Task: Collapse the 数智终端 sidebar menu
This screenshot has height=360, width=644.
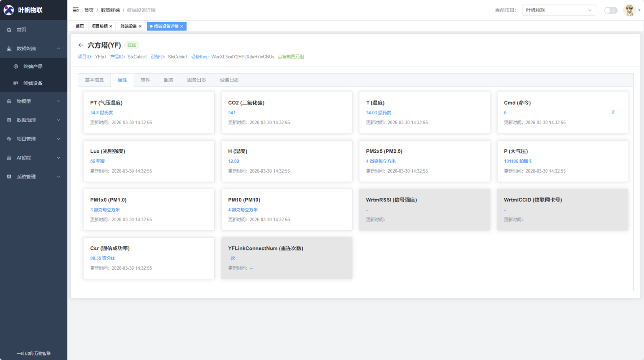Action: tap(34, 49)
